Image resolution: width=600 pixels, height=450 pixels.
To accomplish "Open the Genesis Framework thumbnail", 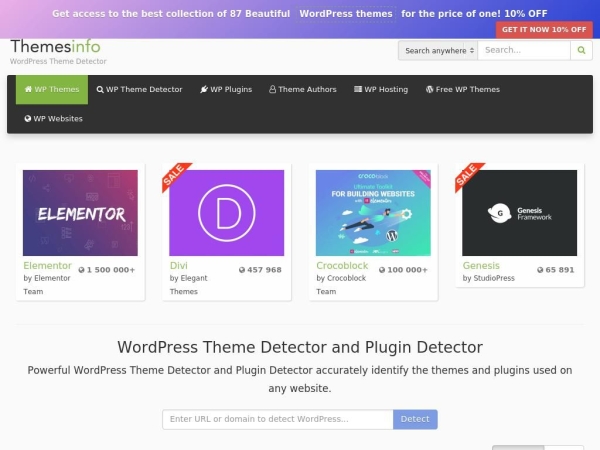I will [520, 213].
